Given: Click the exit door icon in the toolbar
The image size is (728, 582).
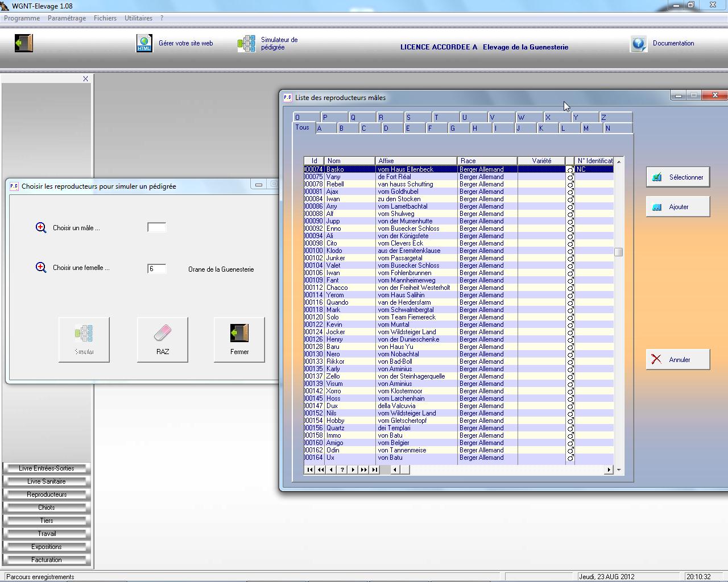Looking at the screenshot, I should (24, 43).
